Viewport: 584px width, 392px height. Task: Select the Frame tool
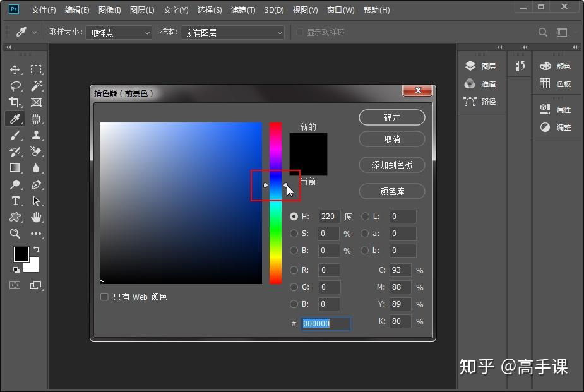[x=36, y=102]
